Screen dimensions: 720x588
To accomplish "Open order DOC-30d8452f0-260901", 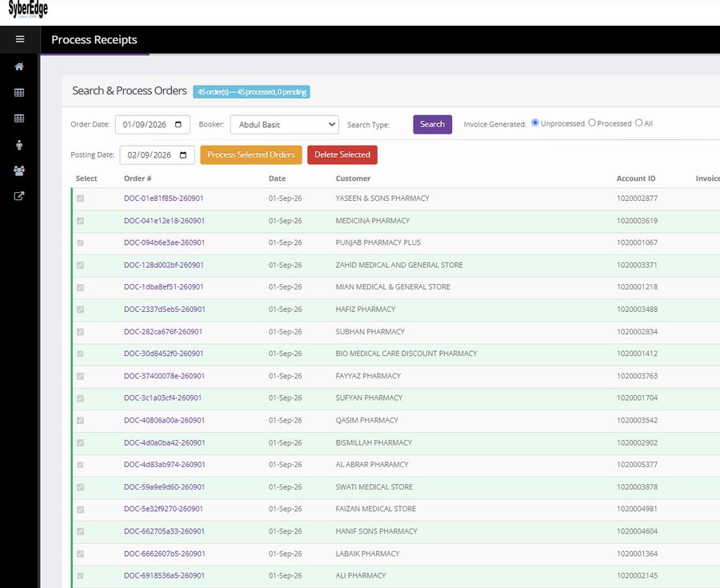I will click(163, 354).
